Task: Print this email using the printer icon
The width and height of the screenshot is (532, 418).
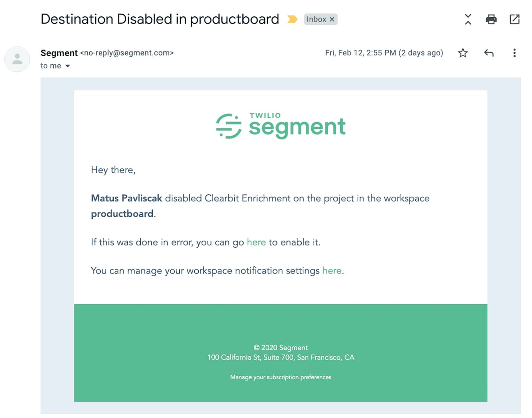Action: coord(491,19)
